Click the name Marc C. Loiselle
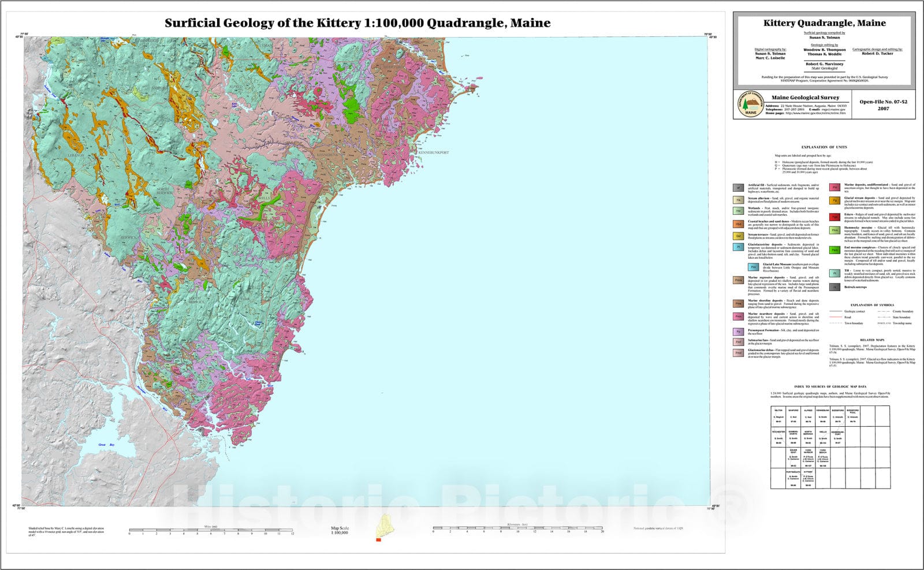Viewport: 924px width, 570px height. pyautogui.click(x=770, y=58)
